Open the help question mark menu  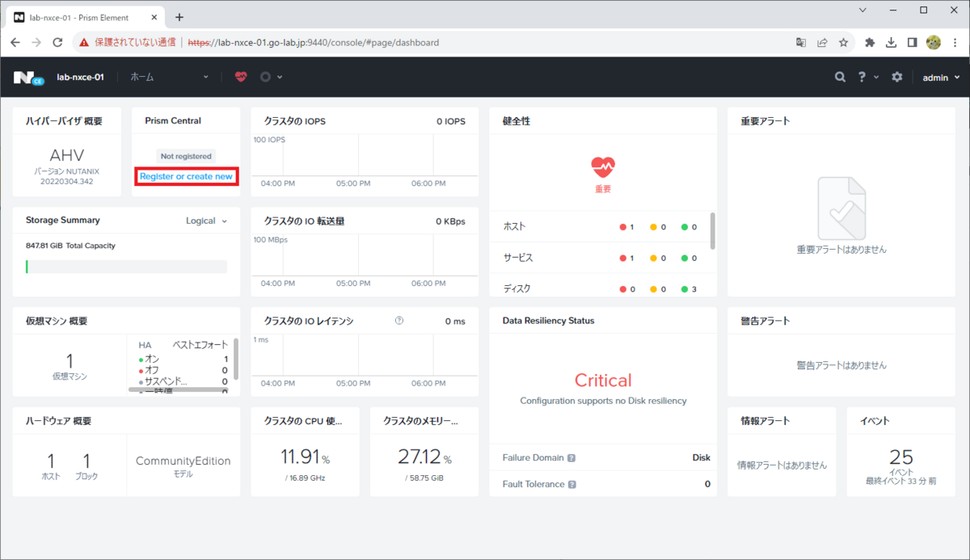(x=862, y=77)
